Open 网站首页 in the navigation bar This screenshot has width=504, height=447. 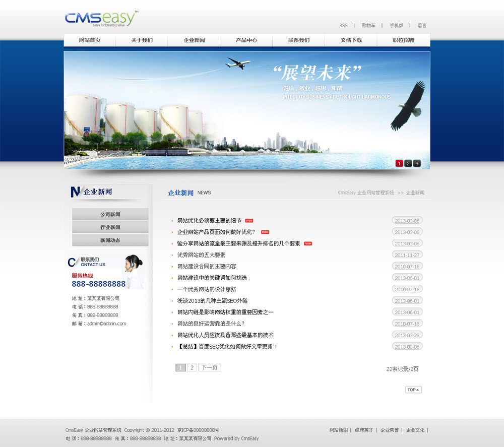click(90, 40)
